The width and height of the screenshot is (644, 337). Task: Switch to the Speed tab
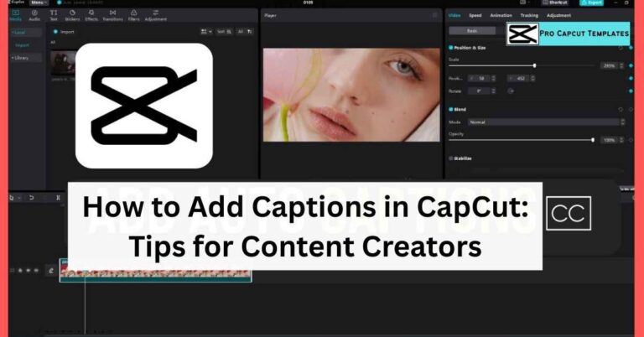[475, 15]
